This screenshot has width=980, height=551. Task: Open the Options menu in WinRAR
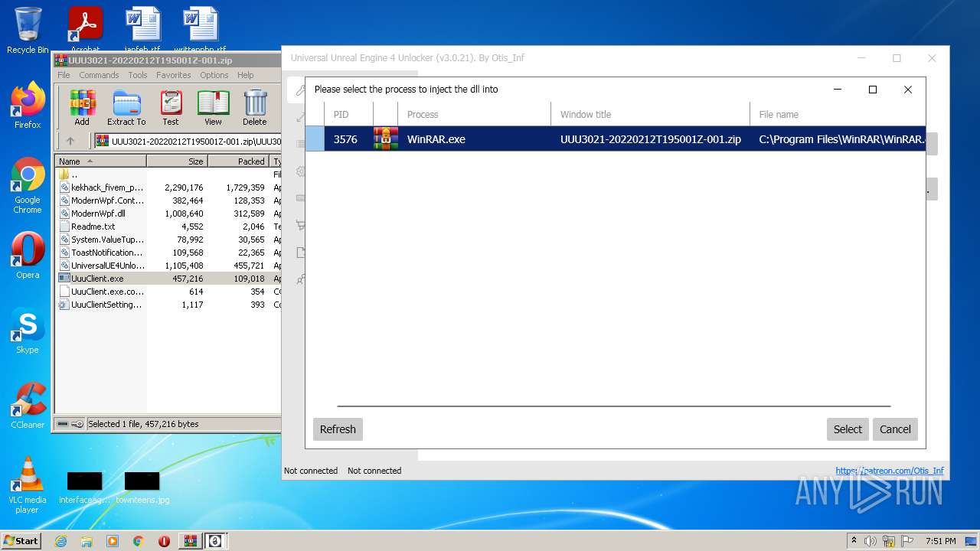[x=214, y=75]
